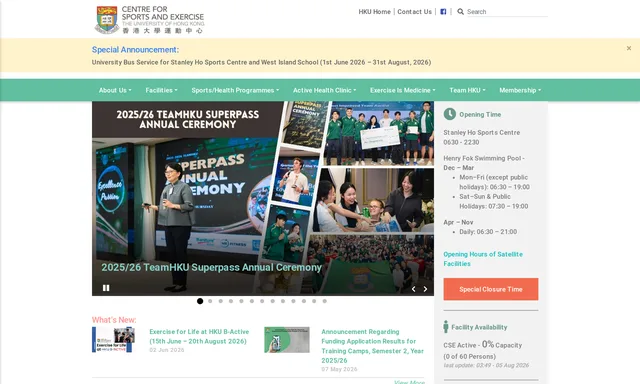
Task: Open the Active Health Clinic dropdown
Action: click(x=324, y=90)
